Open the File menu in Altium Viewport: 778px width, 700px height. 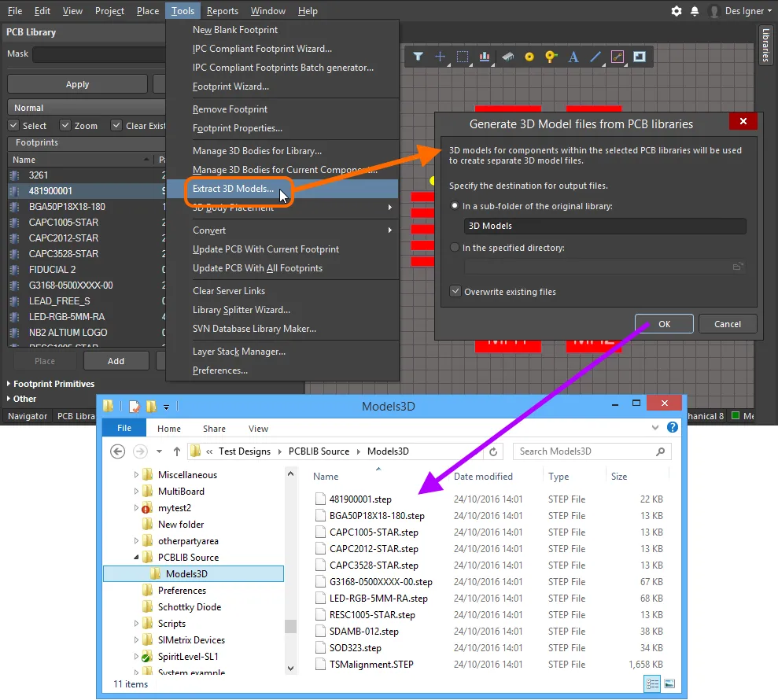click(x=14, y=11)
